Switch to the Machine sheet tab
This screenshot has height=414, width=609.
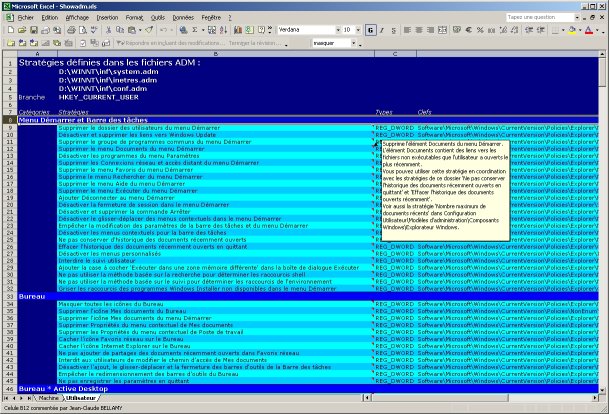click(49, 398)
